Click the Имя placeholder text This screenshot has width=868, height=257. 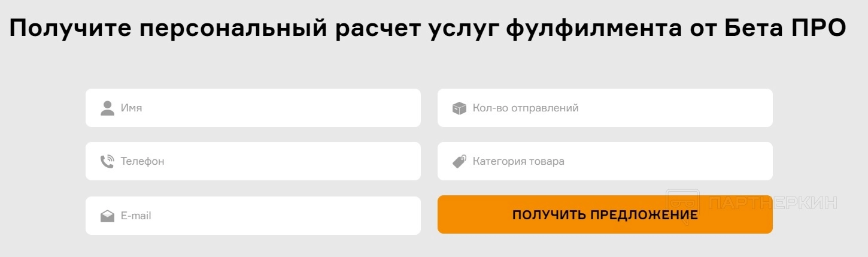(x=131, y=108)
